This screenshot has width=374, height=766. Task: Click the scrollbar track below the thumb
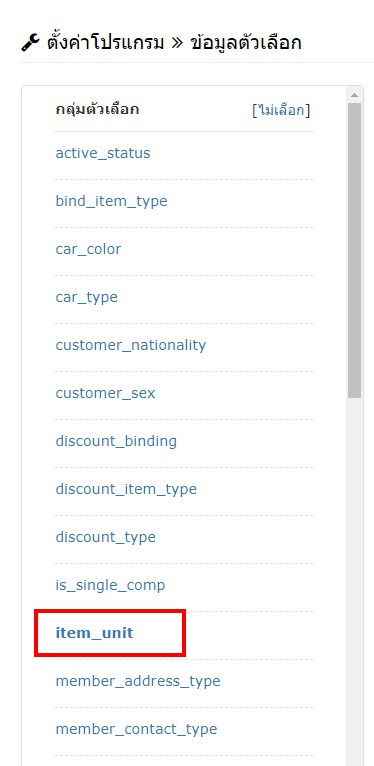click(x=354, y=581)
